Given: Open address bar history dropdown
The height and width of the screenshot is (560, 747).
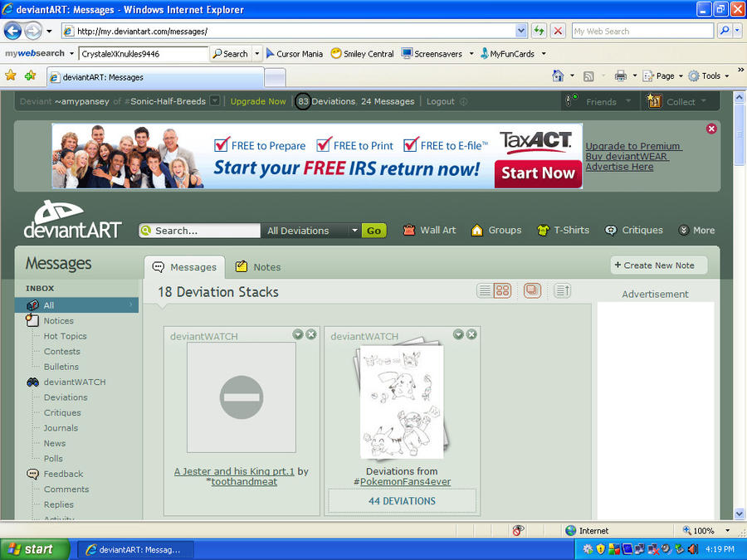Looking at the screenshot, I should [521, 32].
